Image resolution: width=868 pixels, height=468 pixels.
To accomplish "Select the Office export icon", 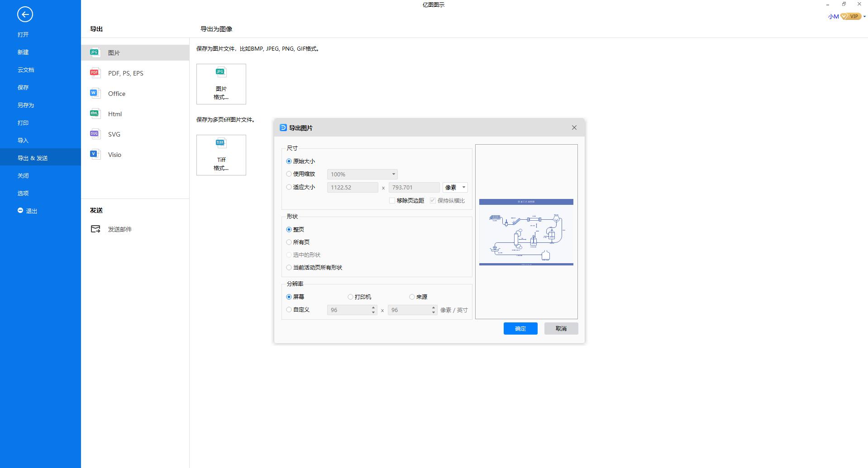I will coord(94,93).
